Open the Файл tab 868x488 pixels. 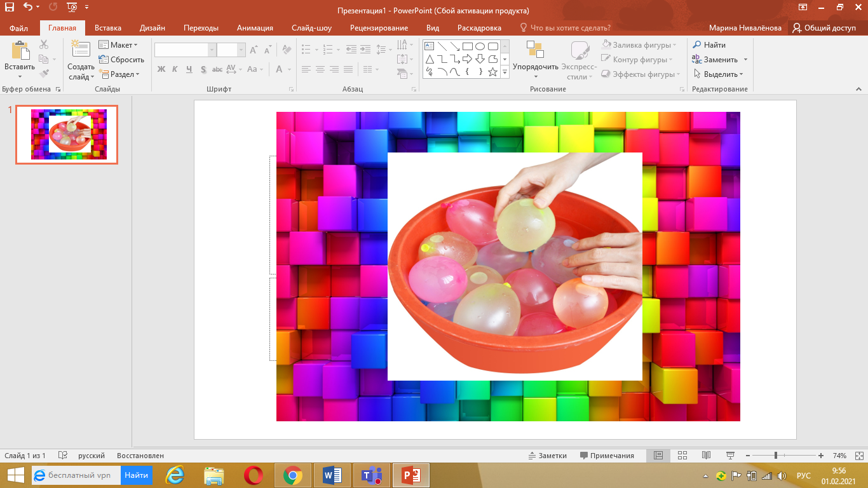point(18,28)
